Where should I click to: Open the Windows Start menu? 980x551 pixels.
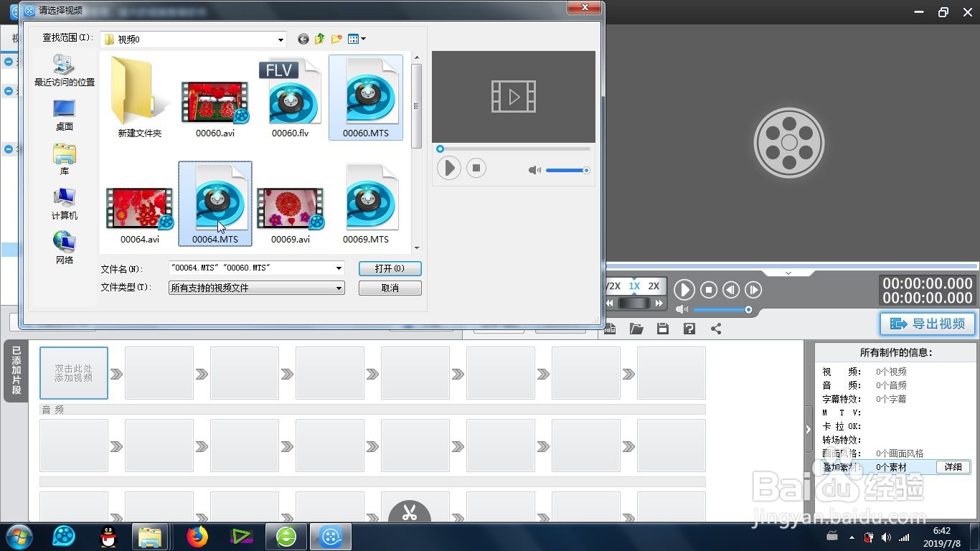[x=19, y=537]
